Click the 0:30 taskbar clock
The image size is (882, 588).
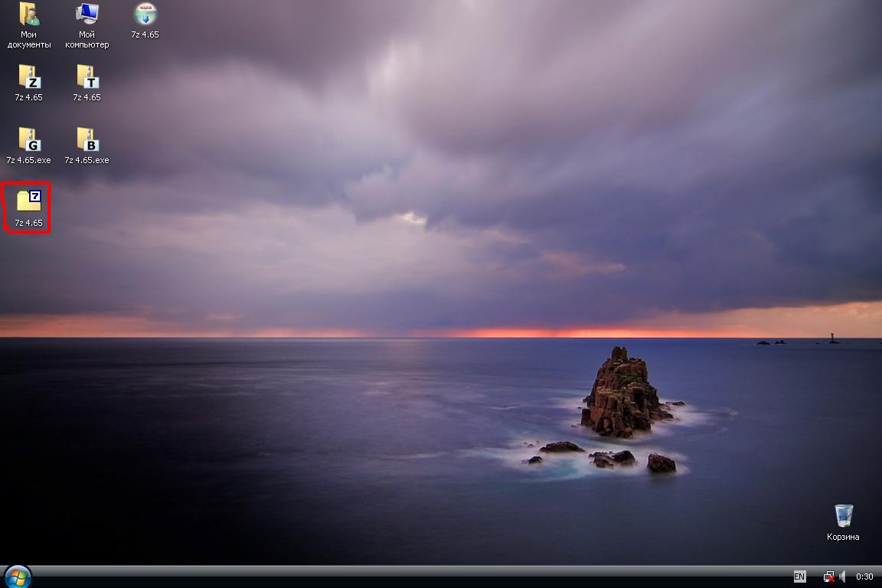(x=864, y=577)
